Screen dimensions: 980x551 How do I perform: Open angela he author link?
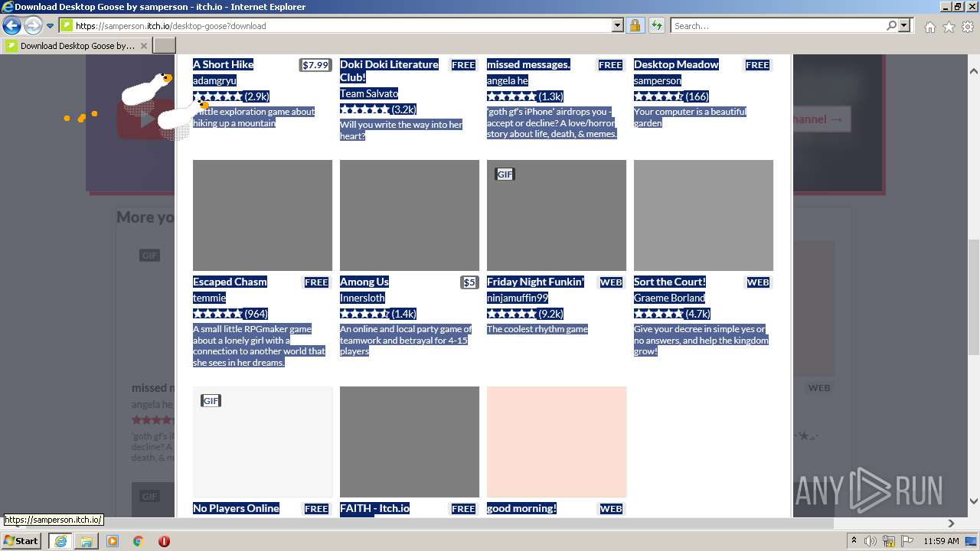[508, 80]
